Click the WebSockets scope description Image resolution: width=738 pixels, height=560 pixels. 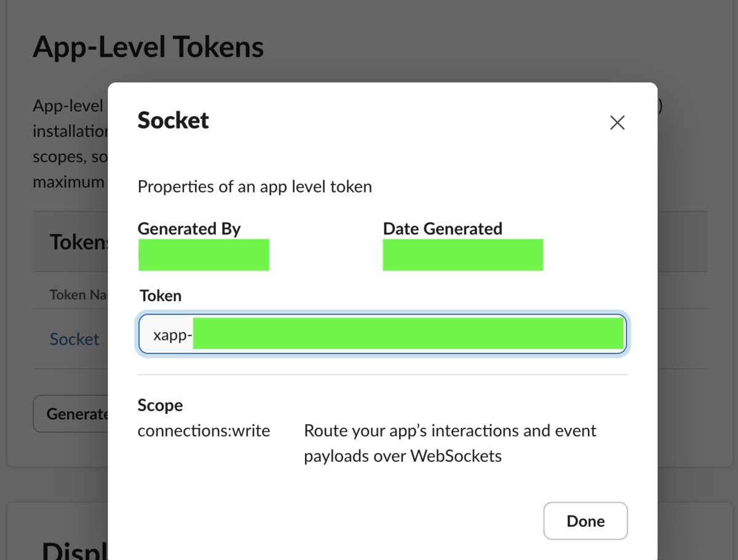(450, 443)
